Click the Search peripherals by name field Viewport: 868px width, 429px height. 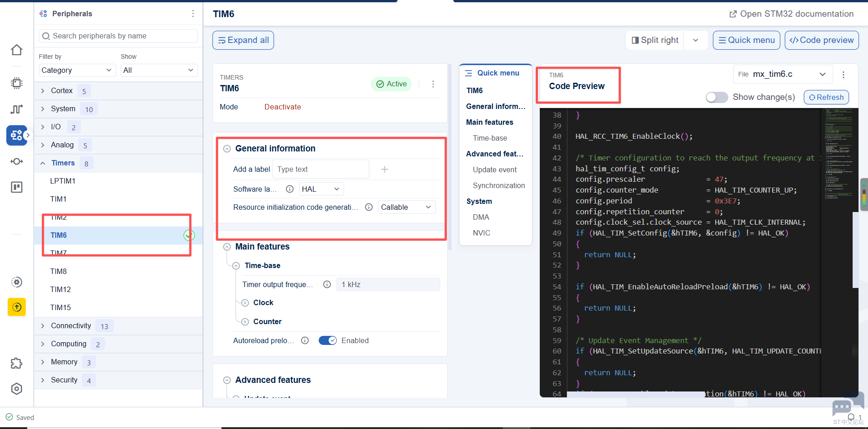(118, 36)
